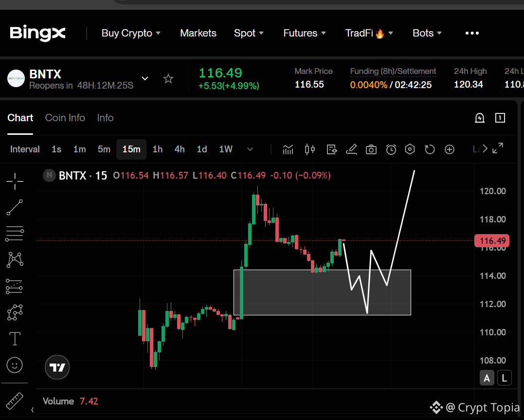Click the 116.49 current price label
Image resolution: width=524 pixels, height=420 pixels.
coord(491,241)
